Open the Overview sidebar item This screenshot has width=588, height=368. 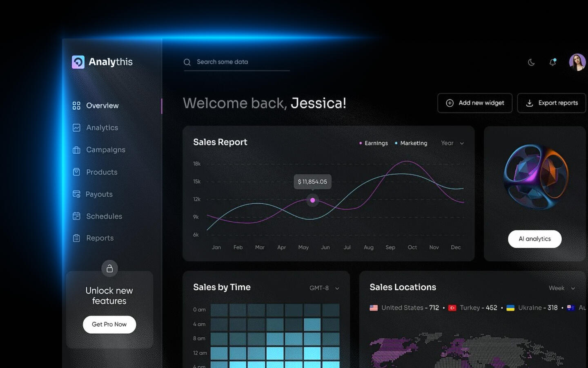(102, 105)
